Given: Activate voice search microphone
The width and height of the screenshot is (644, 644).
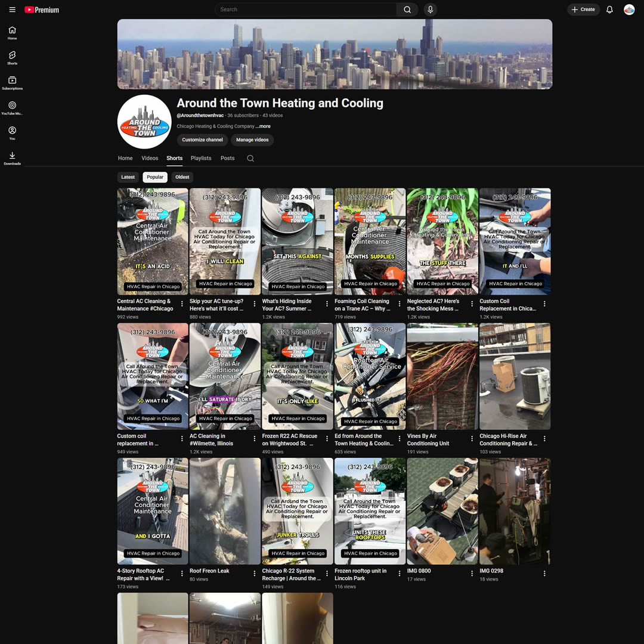Looking at the screenshot, I should (429, 10).
